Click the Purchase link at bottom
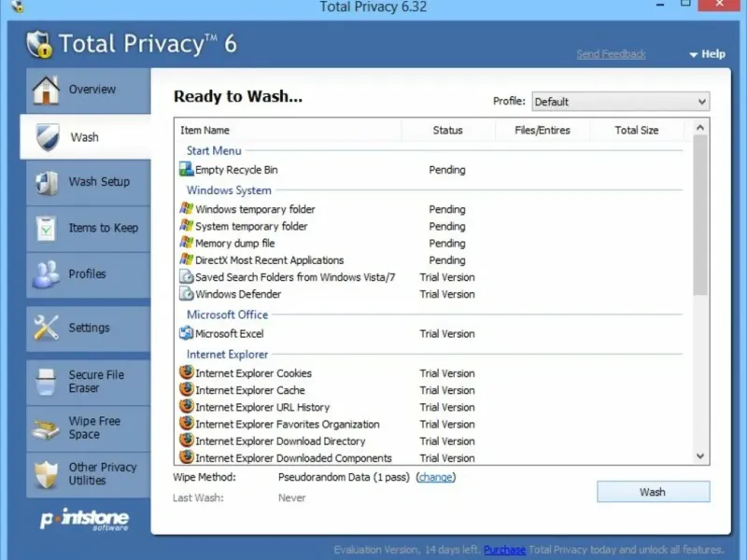747x560 pixels. (x=504, y=550)
